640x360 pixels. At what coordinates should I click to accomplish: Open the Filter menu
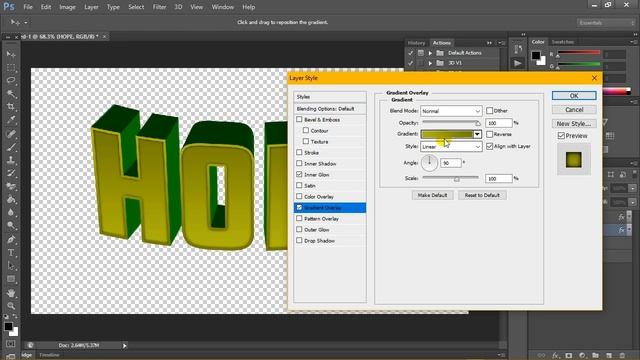[x=159, y=7]
